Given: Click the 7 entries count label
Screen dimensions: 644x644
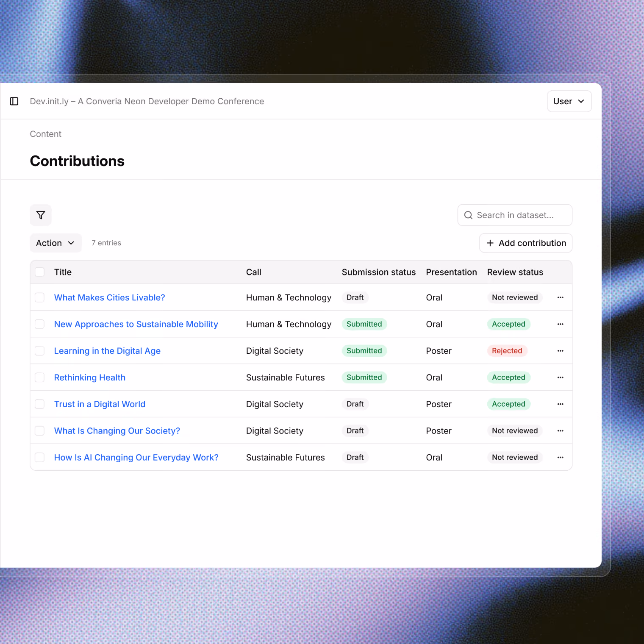Looking at the screenshot, I should point(106,243).
